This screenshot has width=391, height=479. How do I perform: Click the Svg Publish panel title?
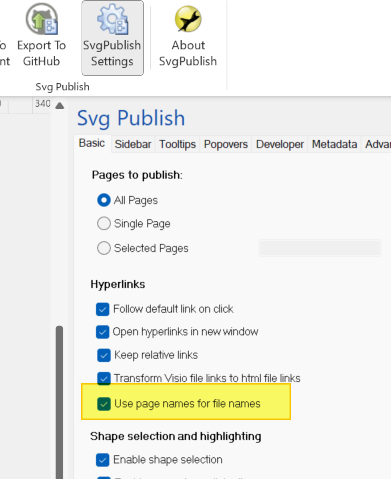pyautogui.click(x=131, y=118)
